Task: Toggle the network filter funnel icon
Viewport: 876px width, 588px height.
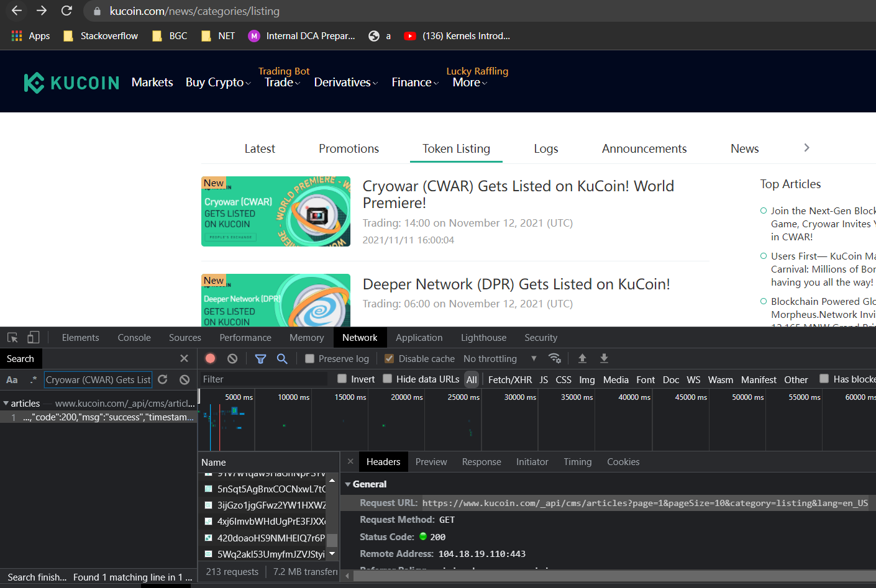Action: (x=260, y=358)
